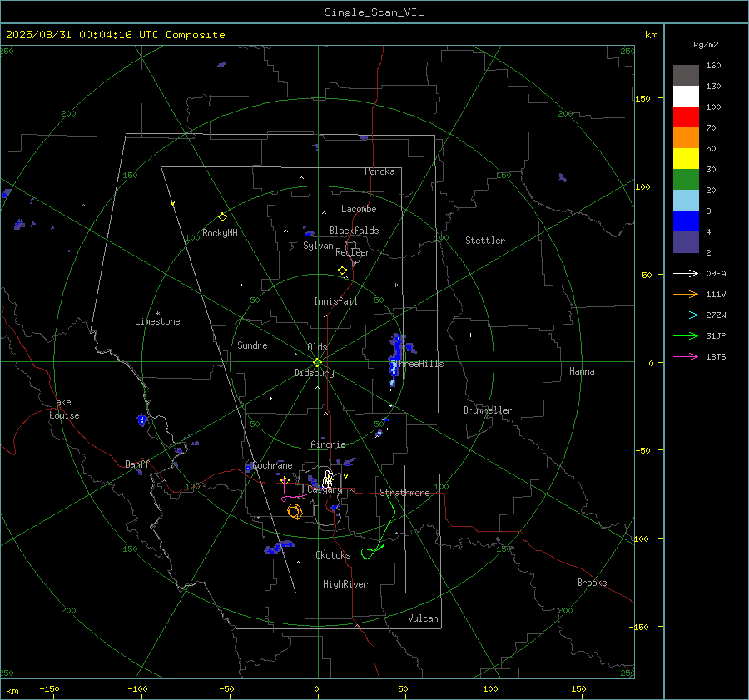Click the light blue 8-20 color swatch
Image resolution: width=749 pixels, height=700 pixels.
[686, 201]
